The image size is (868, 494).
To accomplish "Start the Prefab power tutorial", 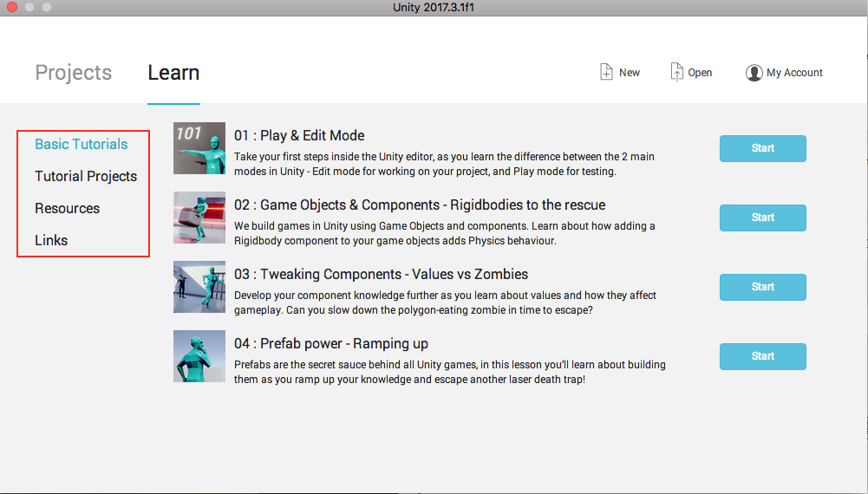I will (x=762, y=356).
